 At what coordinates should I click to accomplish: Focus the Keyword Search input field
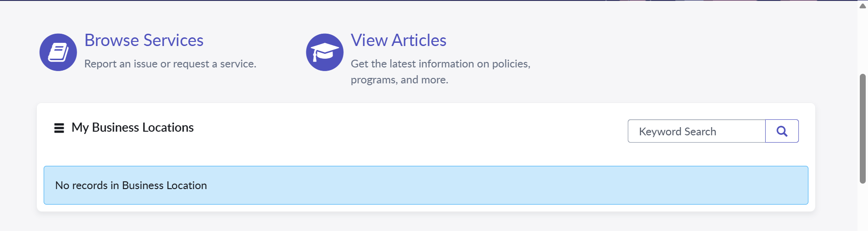tap(696, 131)
